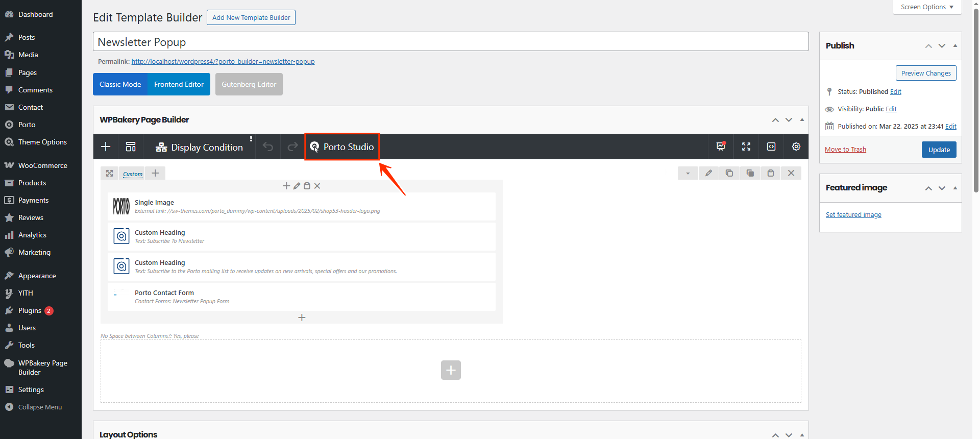This screenshot has height=439, width=980.
Task: Click the Newsletter Popup title field
Action: 451,42
